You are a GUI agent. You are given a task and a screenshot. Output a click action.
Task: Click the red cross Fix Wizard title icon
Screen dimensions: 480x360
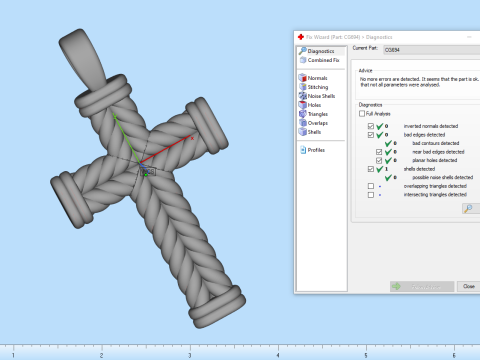pyautogui.click(x=301, y=37)
